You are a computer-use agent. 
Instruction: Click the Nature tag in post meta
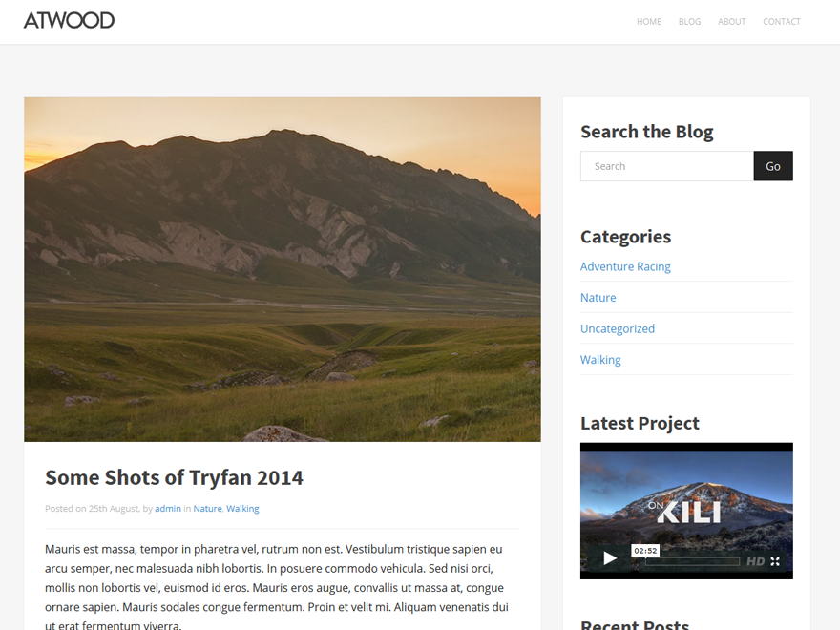pos(207,509)
